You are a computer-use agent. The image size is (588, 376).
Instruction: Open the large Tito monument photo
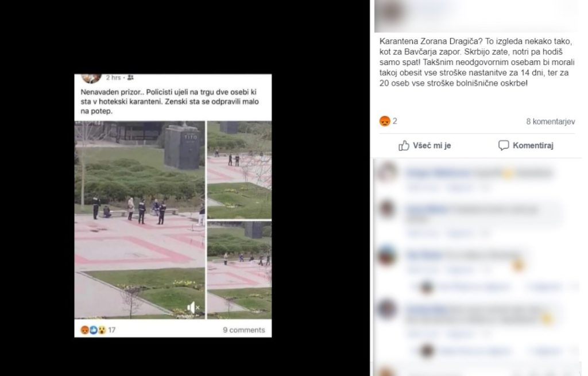140,220
